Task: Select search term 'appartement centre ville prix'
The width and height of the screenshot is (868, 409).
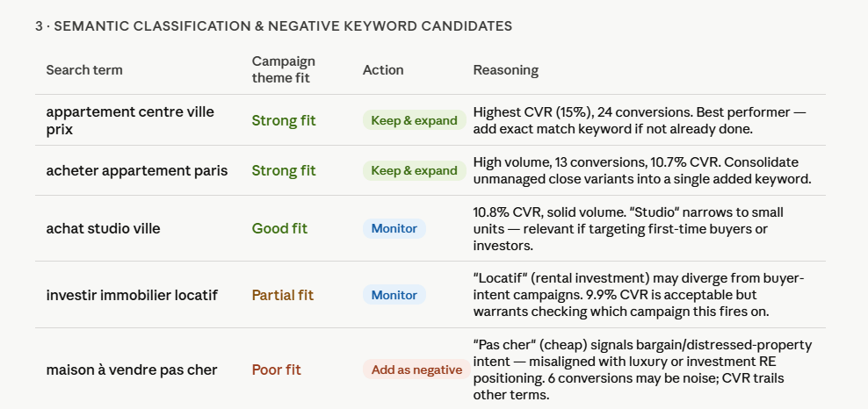Action: point(130,120)
